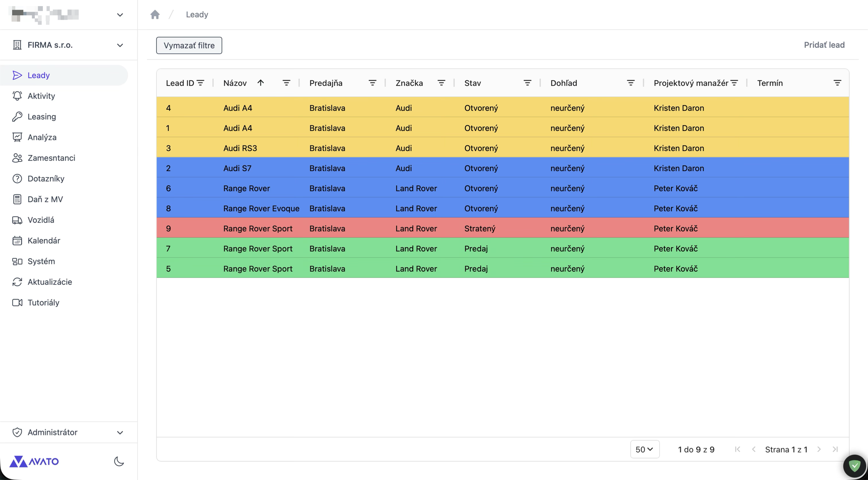The image size is (868, 480).
Task: Click Pridať lead to add a lead
Action: point(824,45)
